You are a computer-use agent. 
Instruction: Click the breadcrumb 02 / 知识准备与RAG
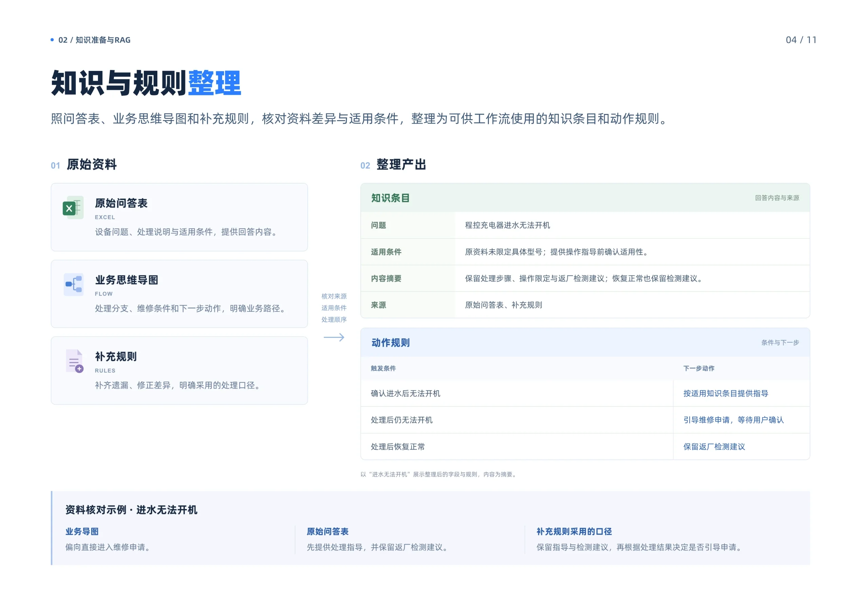pos(94,40)
